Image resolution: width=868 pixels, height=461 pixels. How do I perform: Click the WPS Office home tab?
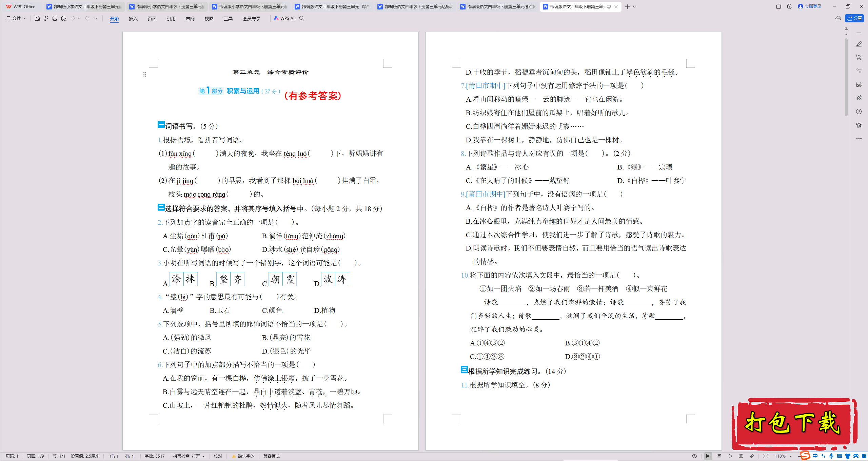coord(21,6)
